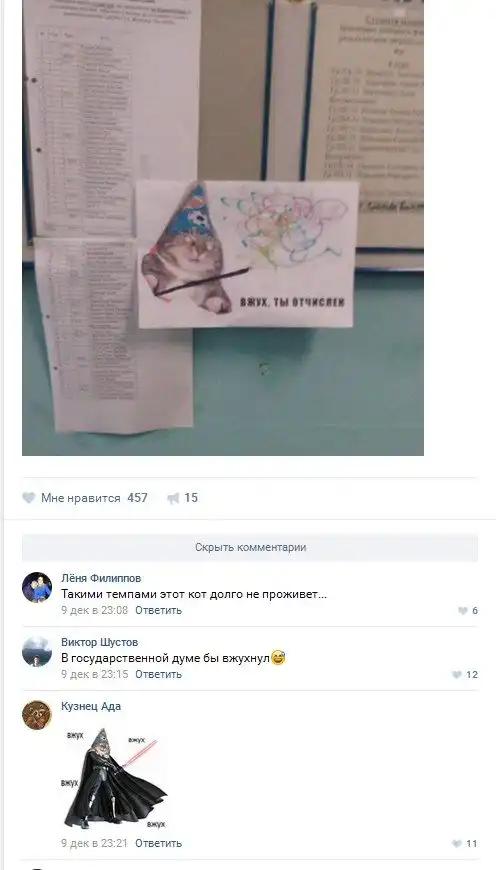
Task: Open Кузнец Ада profile name link
Action: click(x=91, y=706)
